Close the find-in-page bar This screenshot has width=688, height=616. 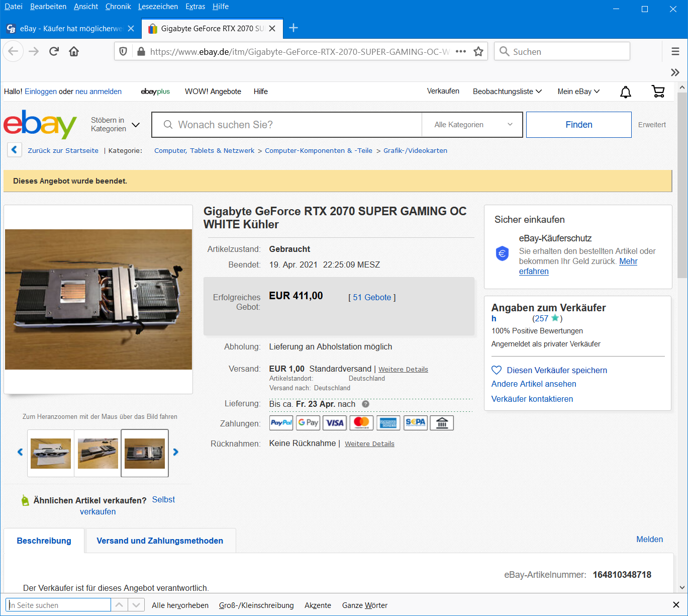coord(676,605)
